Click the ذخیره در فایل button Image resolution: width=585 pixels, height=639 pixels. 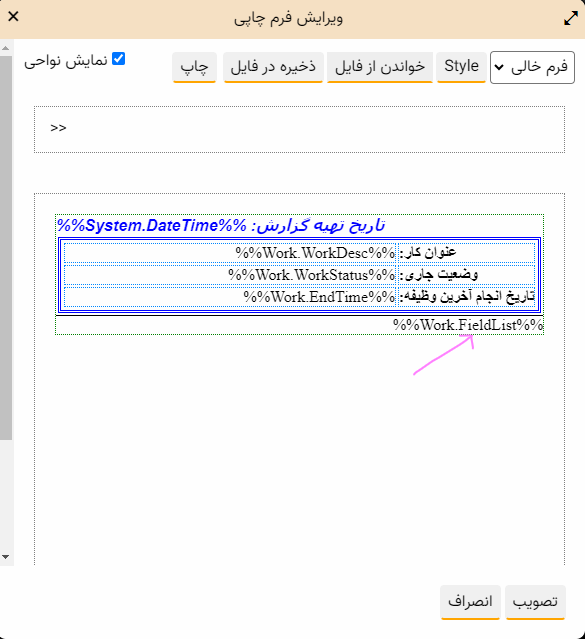tap(273, 67)
